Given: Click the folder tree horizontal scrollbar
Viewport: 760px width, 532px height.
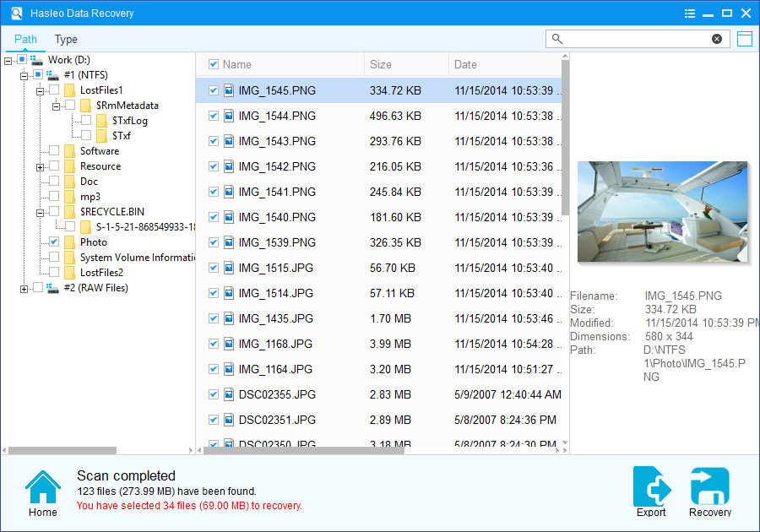Looking at the screenshot, I should [62, 450].
